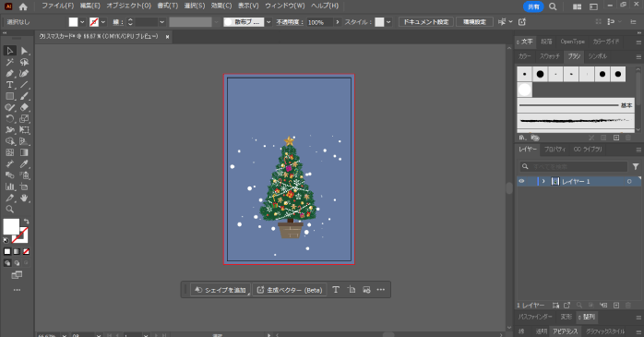
Task: Select the Mesh tool
Action: pyautogui.click(x=10, y=152)
